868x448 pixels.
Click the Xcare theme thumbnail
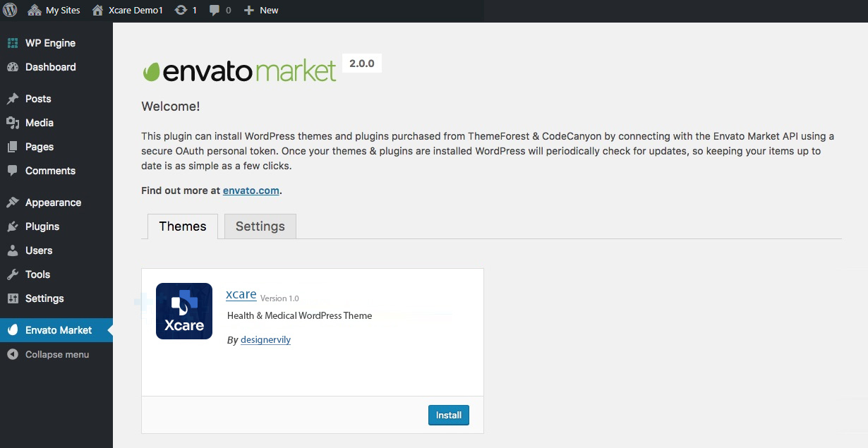click(184, 311)
